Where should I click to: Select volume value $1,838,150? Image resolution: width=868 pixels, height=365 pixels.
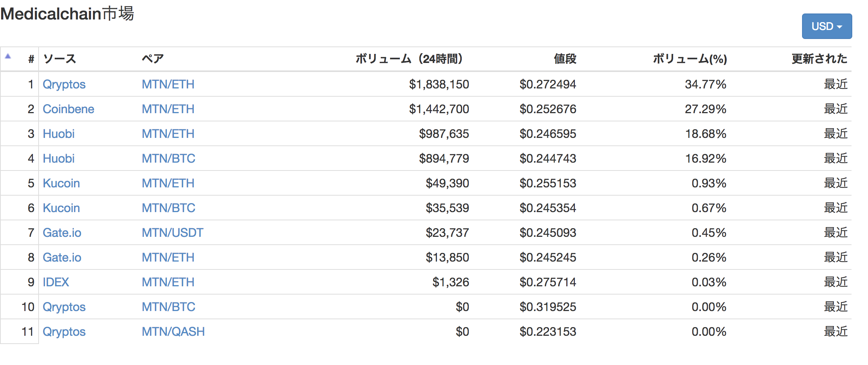click(439, 84)
